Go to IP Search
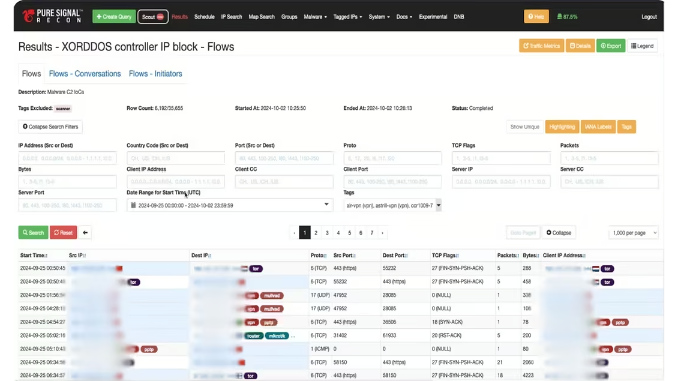 pos(231,17)
